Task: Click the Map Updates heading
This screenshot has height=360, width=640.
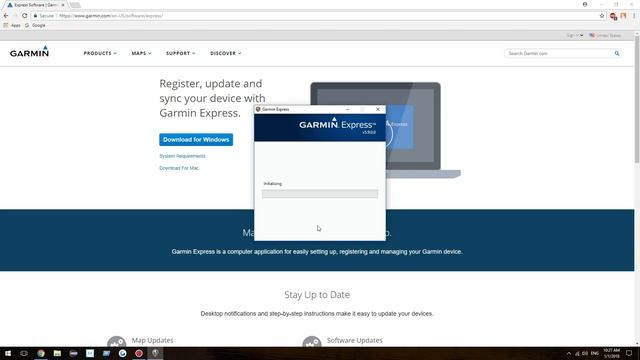Action: coord(152,340)
